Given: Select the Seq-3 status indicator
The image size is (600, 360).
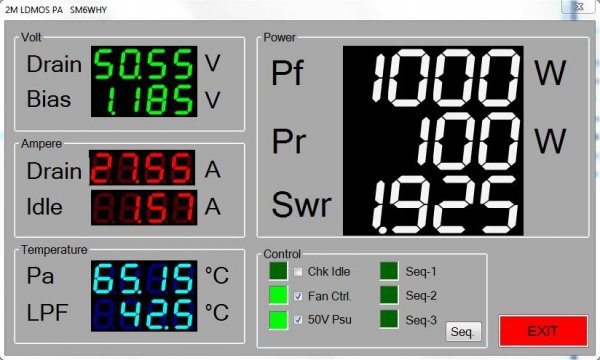Looking at the screenshot, I should pos(389,319).
